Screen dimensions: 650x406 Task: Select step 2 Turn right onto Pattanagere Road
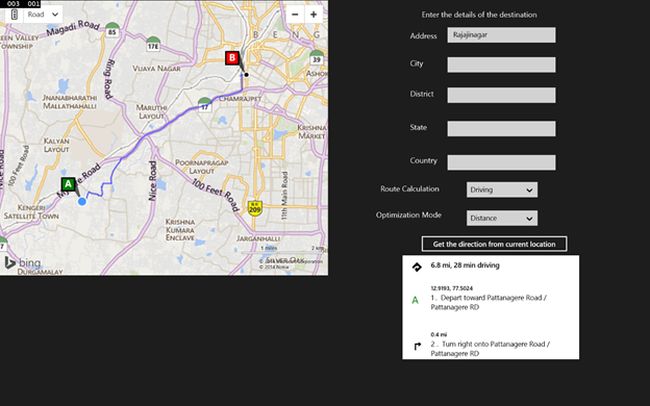pos(490,349)
